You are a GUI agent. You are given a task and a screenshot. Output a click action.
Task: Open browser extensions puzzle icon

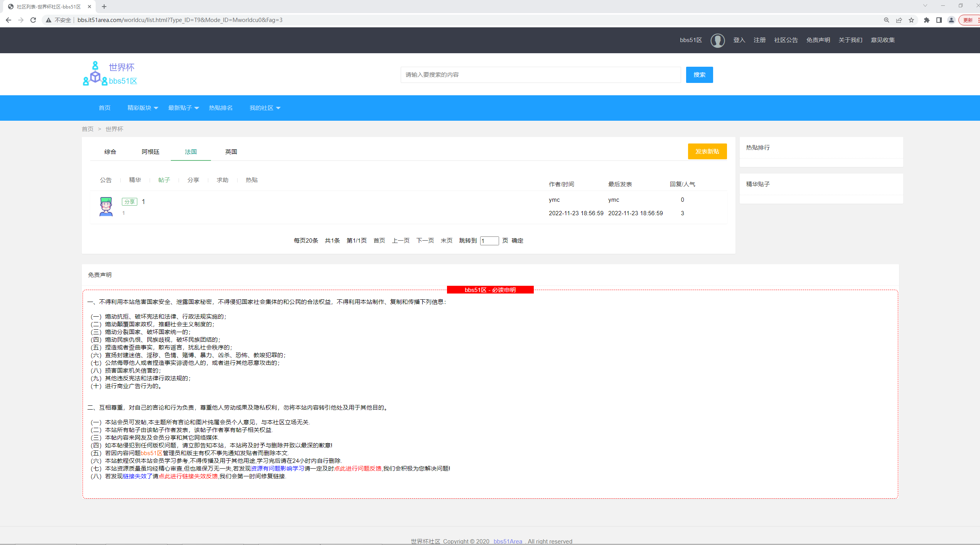click(x=926, y=20)
